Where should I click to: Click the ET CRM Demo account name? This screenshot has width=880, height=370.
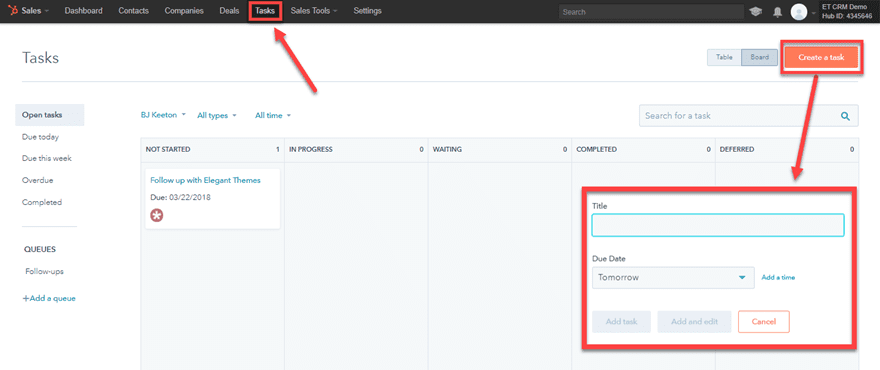tap(844, 7)
